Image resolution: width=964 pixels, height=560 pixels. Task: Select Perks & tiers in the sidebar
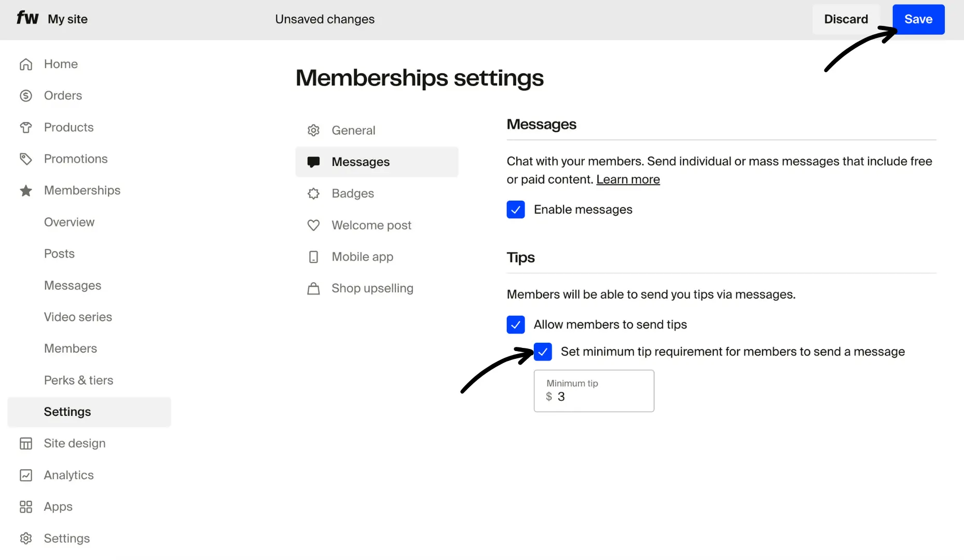pyautogui.click(x=78, y=380)
